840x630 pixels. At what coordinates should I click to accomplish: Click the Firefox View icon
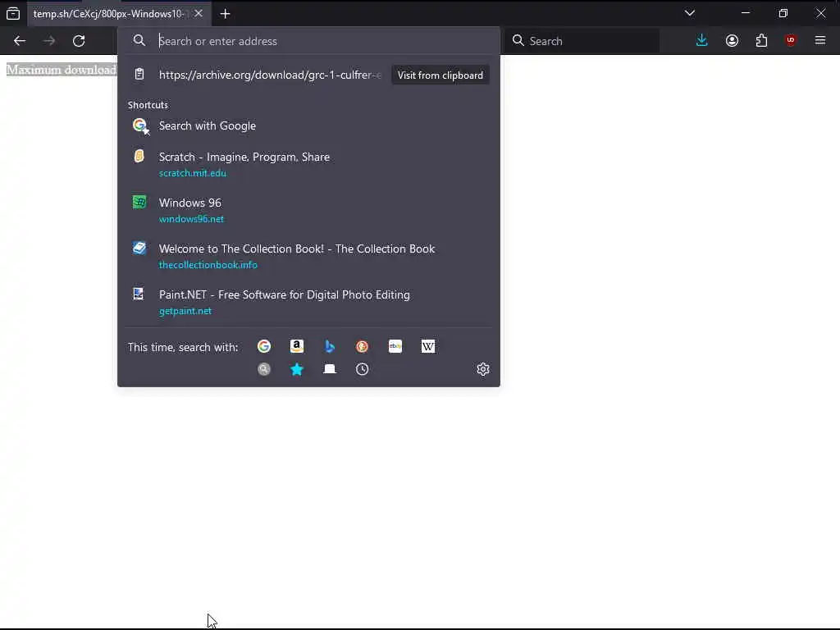coord(13,14)
